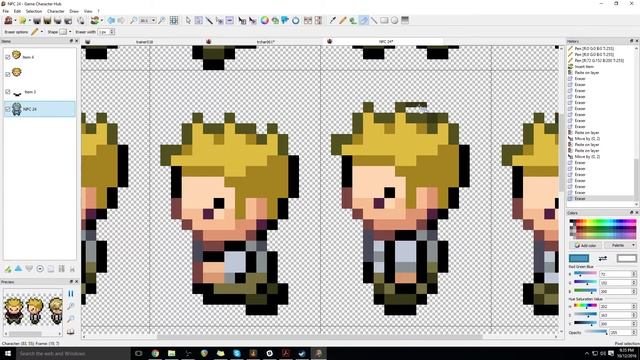The image size is (640, 360).
Task: Choose the Rectangle shape tool
Action: (384, 20)
